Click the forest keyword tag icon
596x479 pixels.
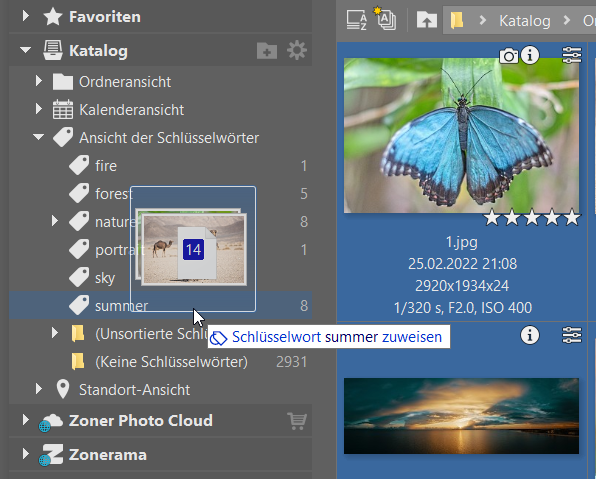(79, 194)
